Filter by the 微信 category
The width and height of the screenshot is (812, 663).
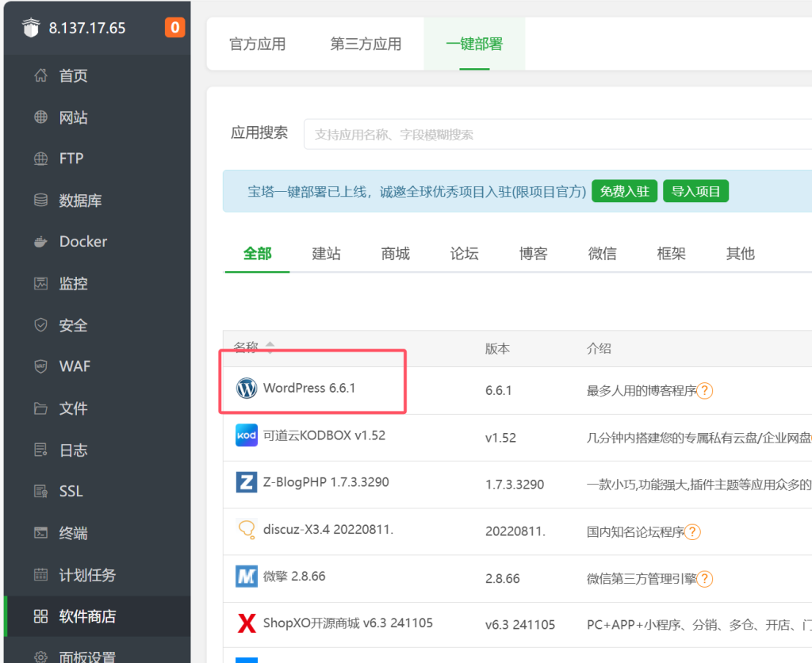point(603,253)
